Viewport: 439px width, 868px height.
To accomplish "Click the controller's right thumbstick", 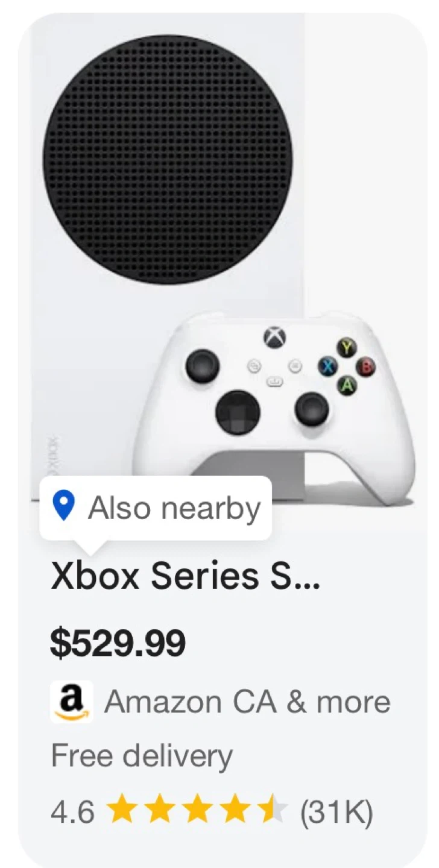I will (x=311, y=409).
